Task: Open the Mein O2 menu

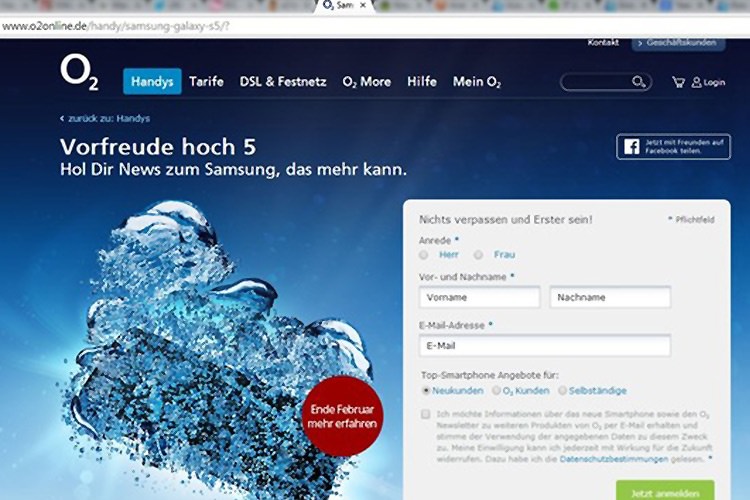Action: pyautogui.click(x=477, y=82)
